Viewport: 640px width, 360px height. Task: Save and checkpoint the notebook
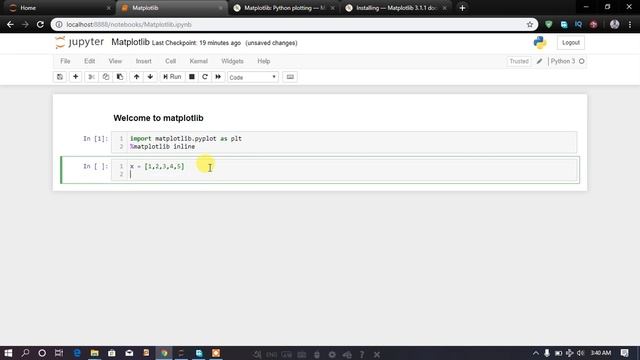click(60, 77)
